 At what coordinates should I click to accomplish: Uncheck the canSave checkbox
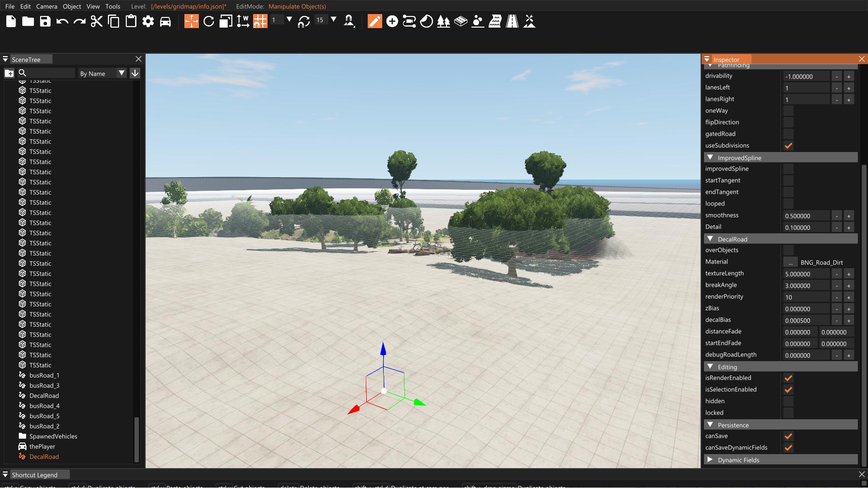[789, 436]
